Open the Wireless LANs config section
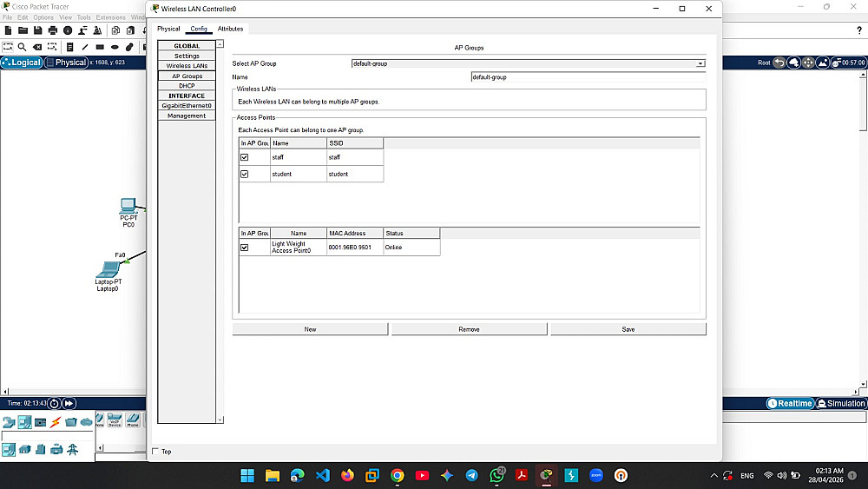868x489 pixels. (x=187, y=66)
